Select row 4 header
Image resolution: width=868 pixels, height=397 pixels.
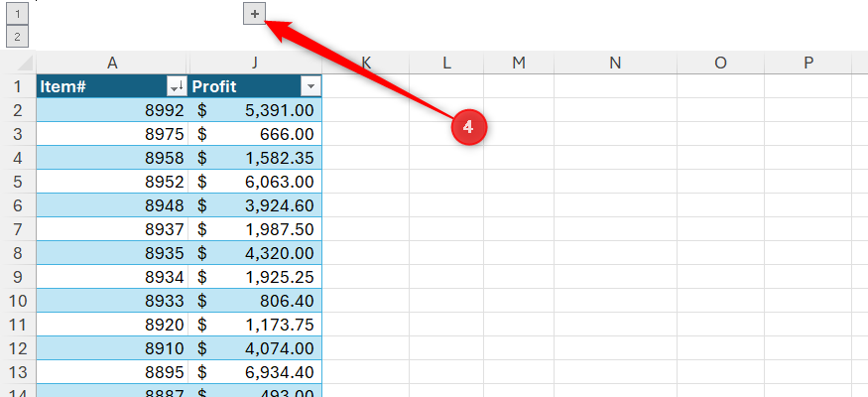point(18,158)
